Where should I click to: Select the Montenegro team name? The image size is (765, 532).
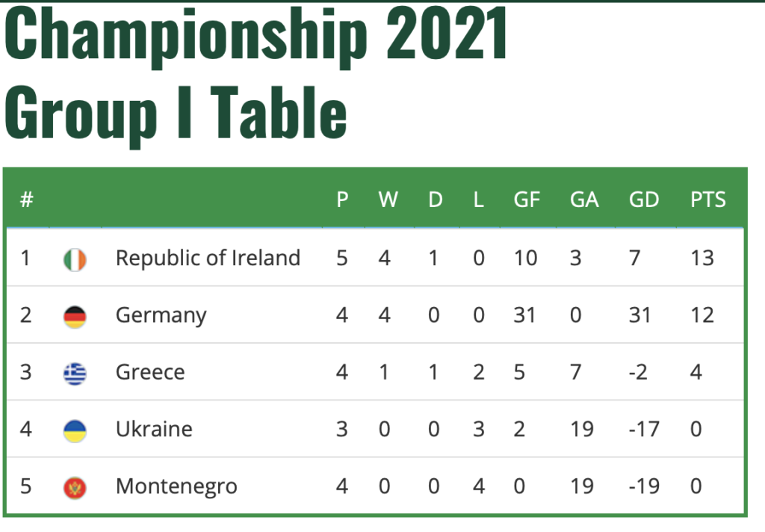pos(176,487)
